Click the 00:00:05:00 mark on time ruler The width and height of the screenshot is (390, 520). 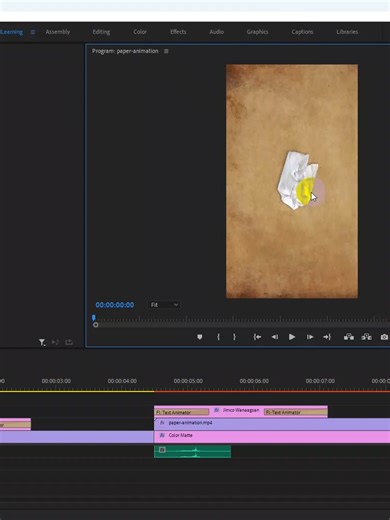188,381
